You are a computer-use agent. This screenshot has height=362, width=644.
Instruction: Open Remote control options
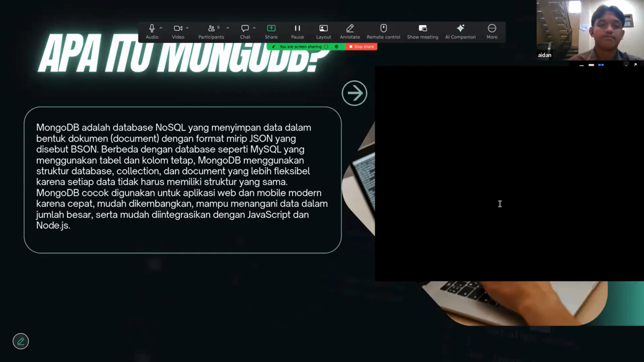tap(383, 29)
